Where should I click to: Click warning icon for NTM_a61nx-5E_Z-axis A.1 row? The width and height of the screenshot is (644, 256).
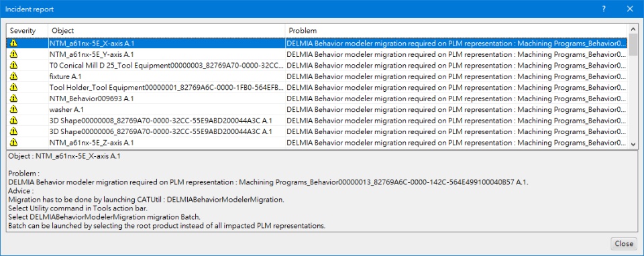click(x=13, y=142)
